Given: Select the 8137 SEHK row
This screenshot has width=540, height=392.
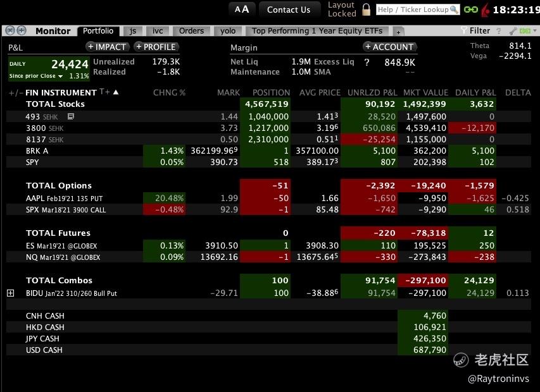Looking at the screenshot, I should 268,139.
